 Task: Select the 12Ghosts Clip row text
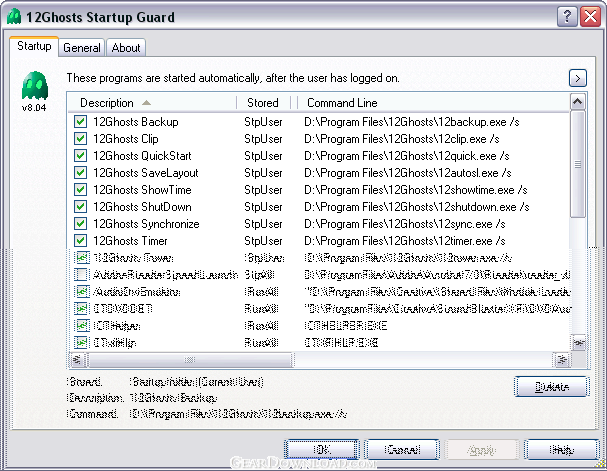click(x=126, y=139)
